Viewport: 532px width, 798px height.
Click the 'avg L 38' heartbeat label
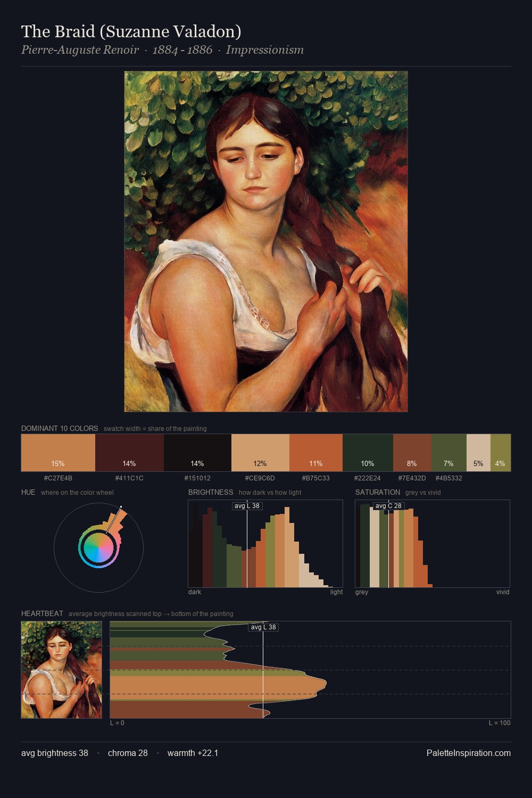coord(263,627)
